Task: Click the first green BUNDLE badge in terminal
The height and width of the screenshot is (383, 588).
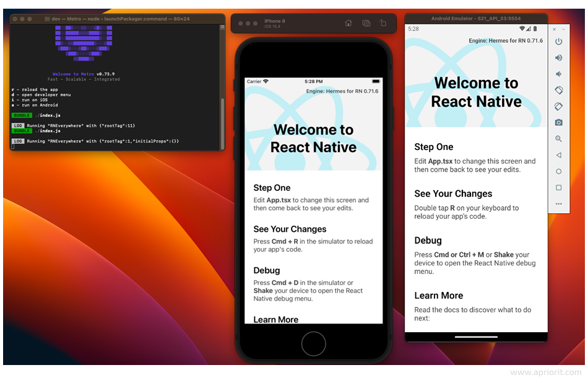Action: [x=22, y=116]
